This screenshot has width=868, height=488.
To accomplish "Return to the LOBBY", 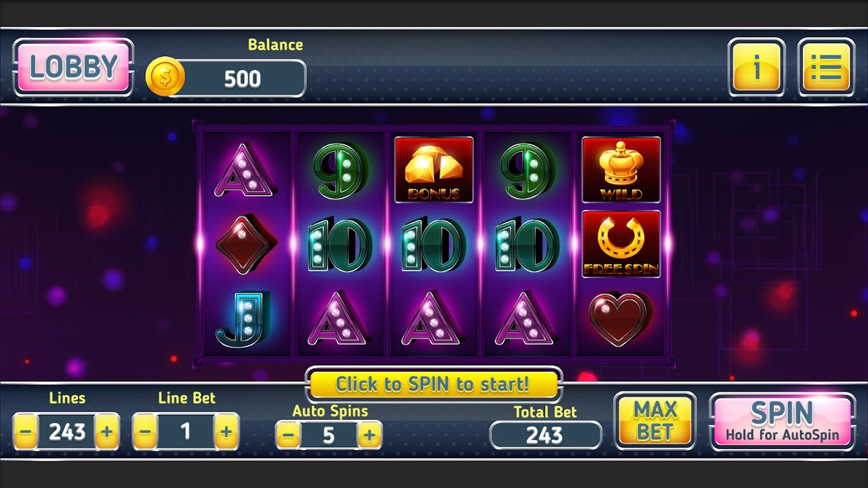I will (73, 67).
